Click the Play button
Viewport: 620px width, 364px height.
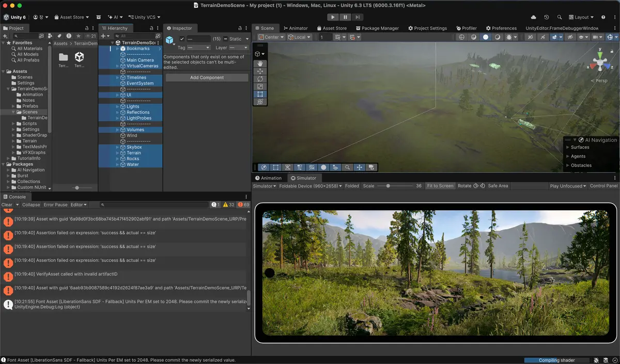332,18
